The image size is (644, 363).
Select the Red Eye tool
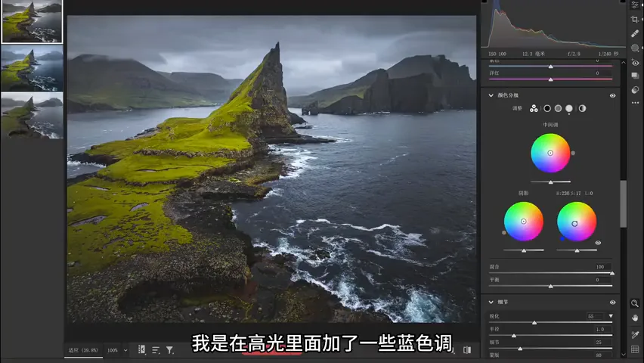coord(635,63)
